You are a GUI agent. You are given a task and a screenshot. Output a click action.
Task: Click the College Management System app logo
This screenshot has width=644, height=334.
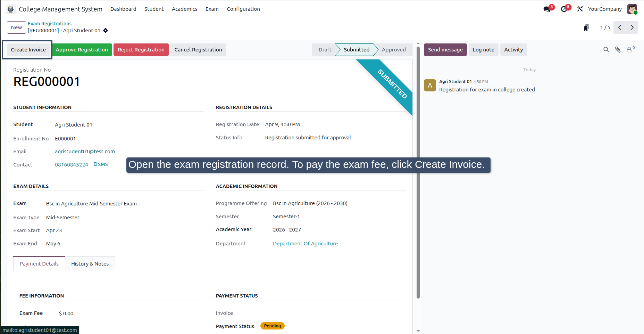tap(10, 9)
